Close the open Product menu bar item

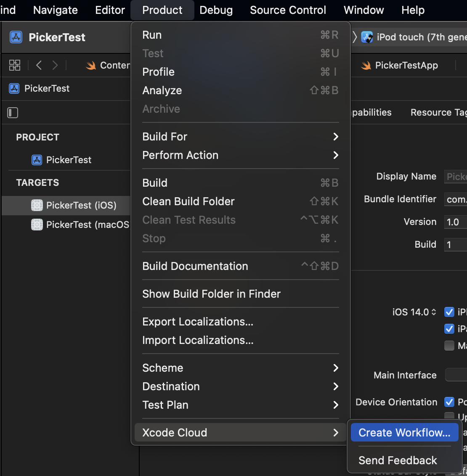[x=162, y=10]
